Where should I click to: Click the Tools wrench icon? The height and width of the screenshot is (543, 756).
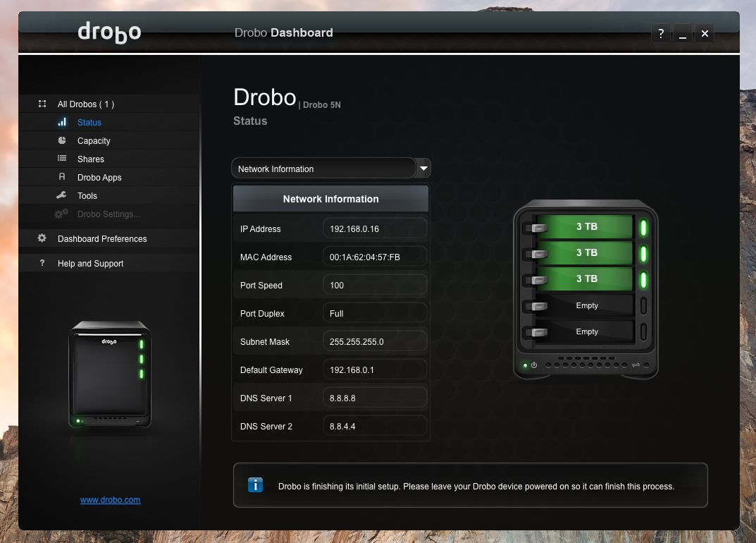[62, 196]
